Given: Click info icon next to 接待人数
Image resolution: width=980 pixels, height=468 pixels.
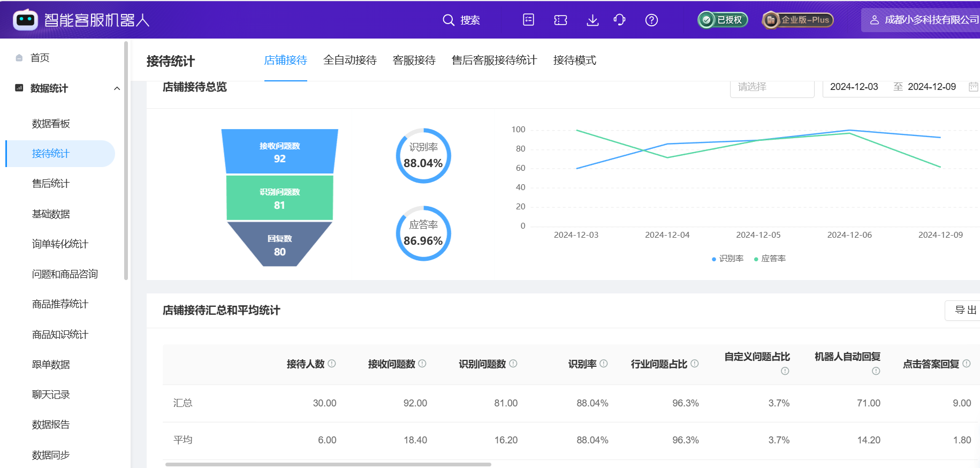Looking at the screenshot, I should click(x=332, y=364).
